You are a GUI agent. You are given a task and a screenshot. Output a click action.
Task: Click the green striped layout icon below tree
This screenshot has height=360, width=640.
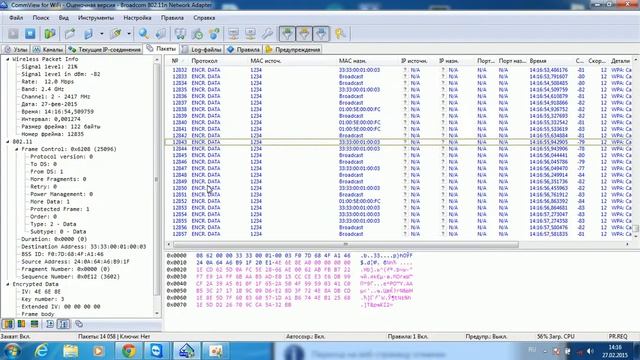pyautogui.click(x=35, y=324)
